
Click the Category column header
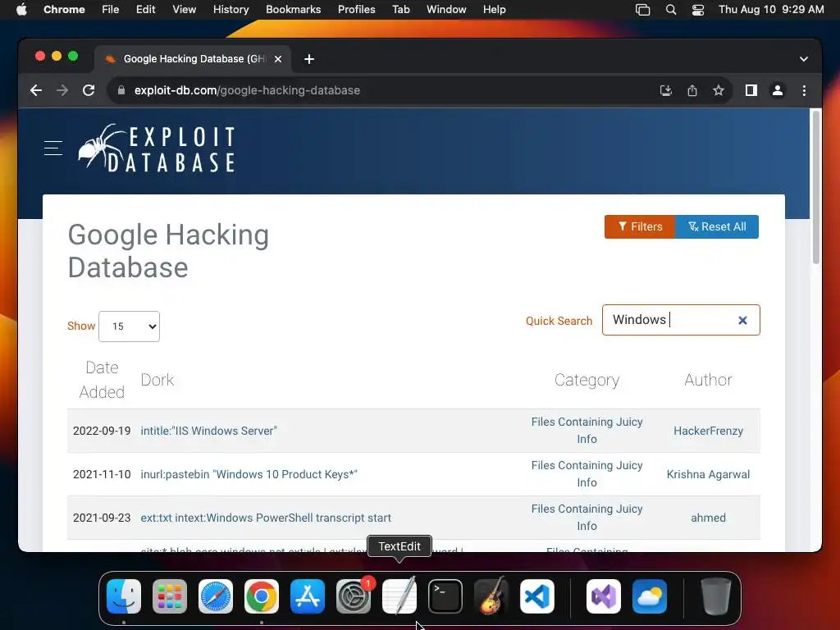click(x=587, y=380)
